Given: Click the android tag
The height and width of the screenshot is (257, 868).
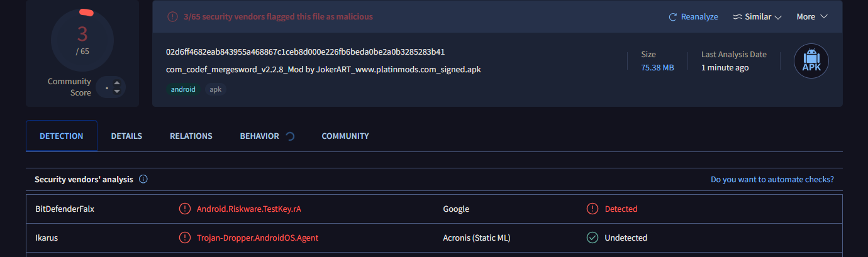Looking at the screenshot, I should click(183, 89).
